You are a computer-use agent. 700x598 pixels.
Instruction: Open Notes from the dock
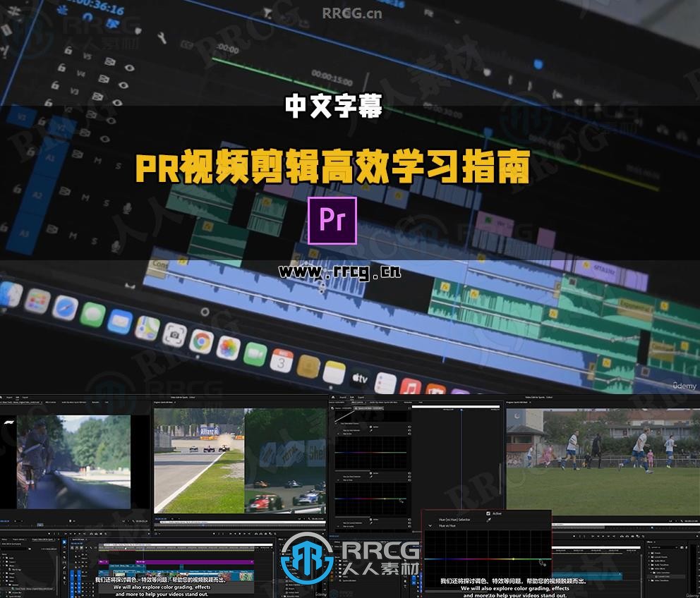[x=334, y=373]
